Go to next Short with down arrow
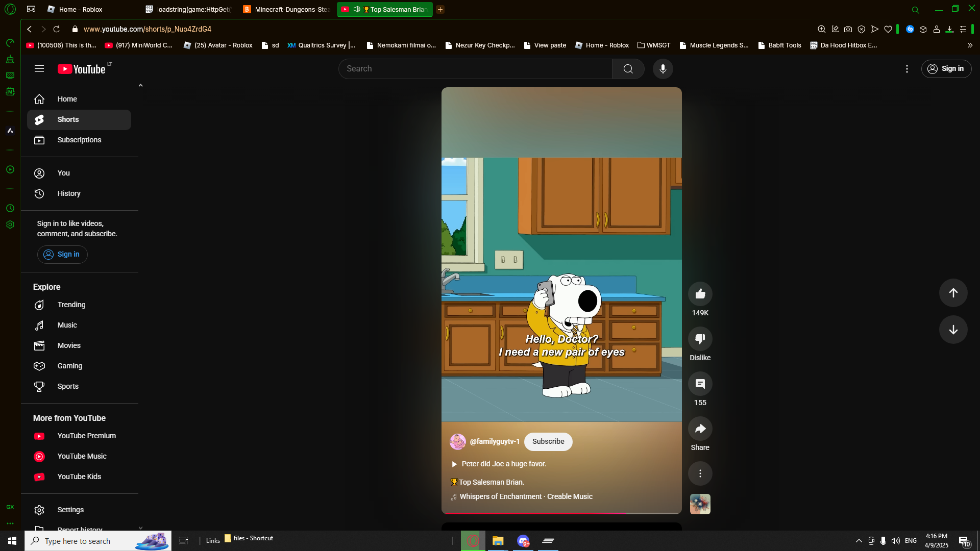980x551 pixels. point(953,330)
